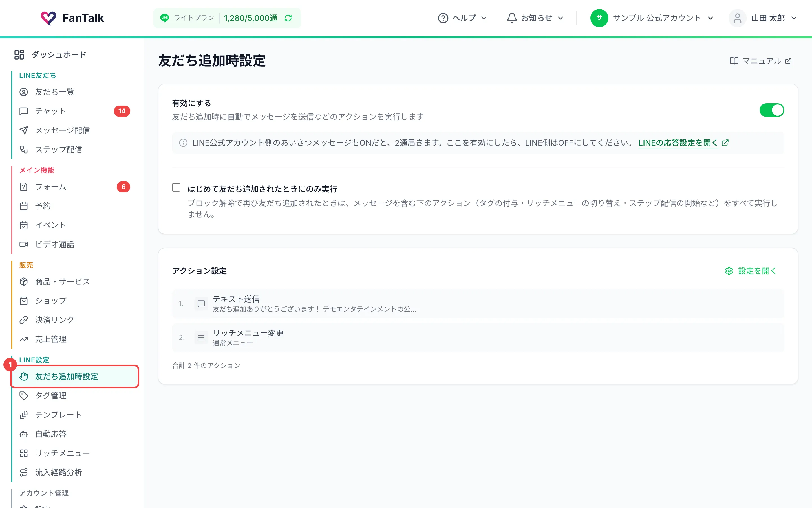The width and height of the screenshot is (812, 508).
Task: Click the FanTalk heart logo
Action: pyautogui.click(x=48, y=18)
